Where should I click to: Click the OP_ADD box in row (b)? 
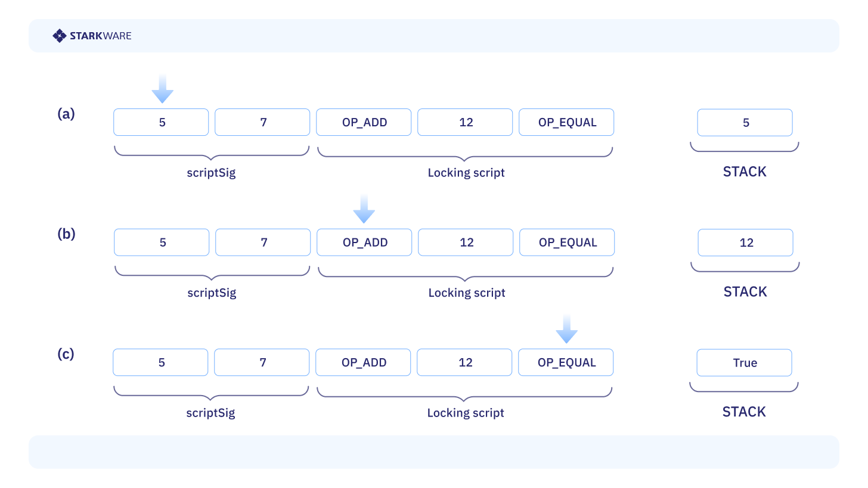click(x=364, y=243)
